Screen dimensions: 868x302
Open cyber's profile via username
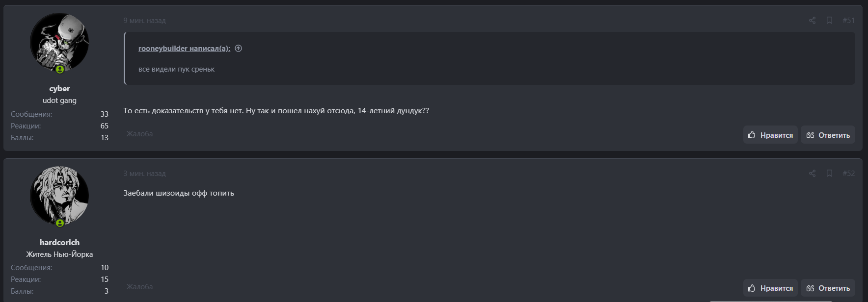(x=59, y=88)
